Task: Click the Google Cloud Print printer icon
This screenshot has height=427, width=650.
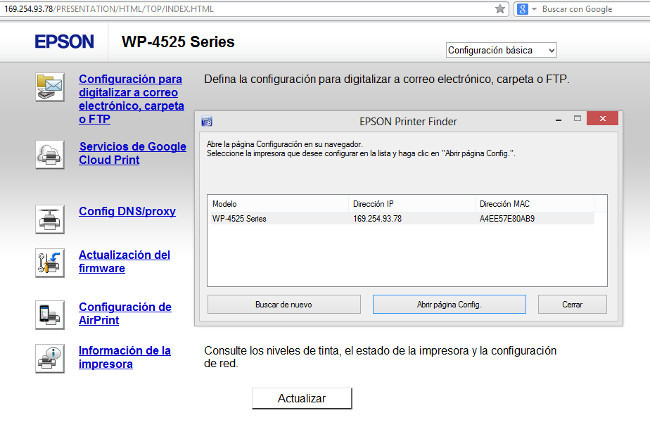Action: tap(50, 155)
